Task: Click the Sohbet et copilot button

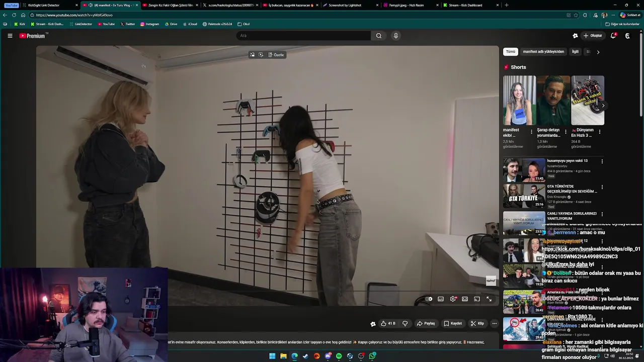Action: click(x=630, y=15)
